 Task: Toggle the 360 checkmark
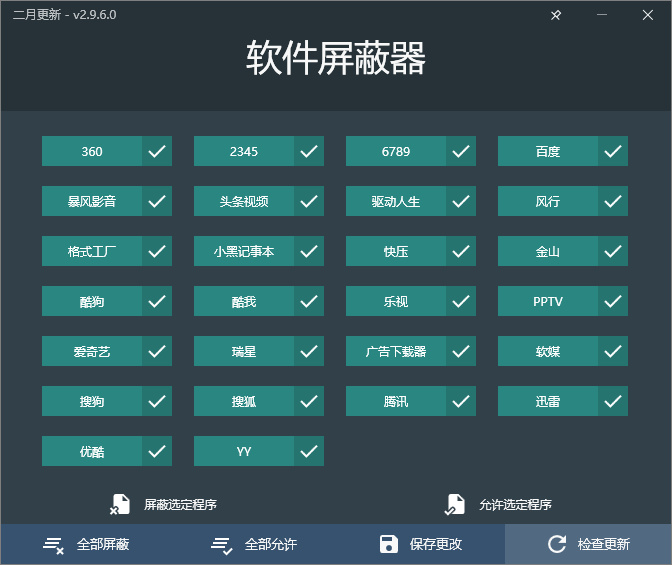click(x=157, y=151)
